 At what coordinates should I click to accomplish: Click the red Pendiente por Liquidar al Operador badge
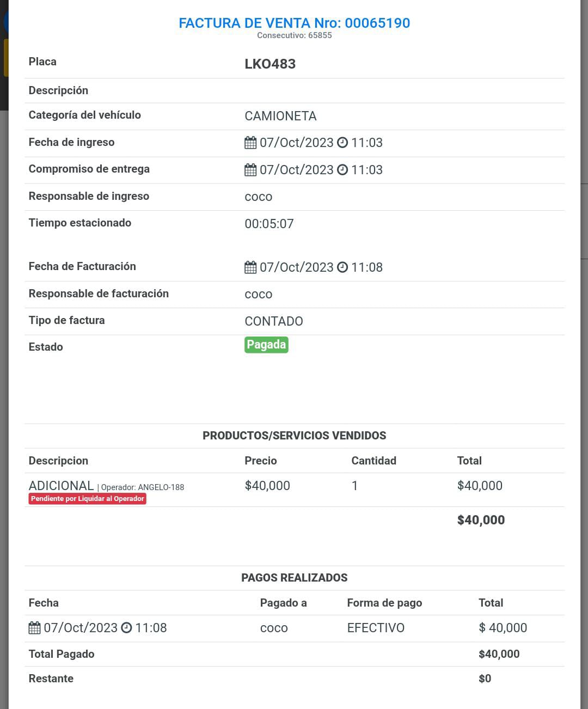point(88,499)
